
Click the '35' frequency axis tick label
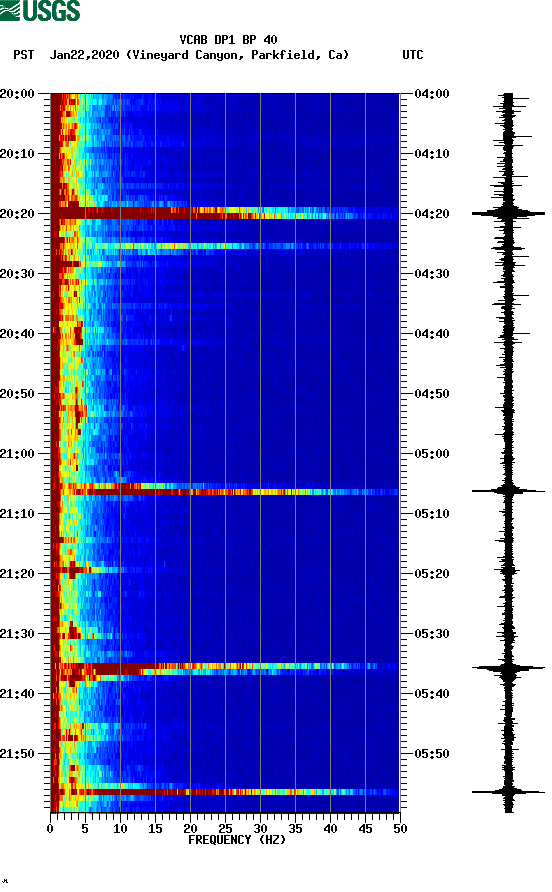(295, 829)
